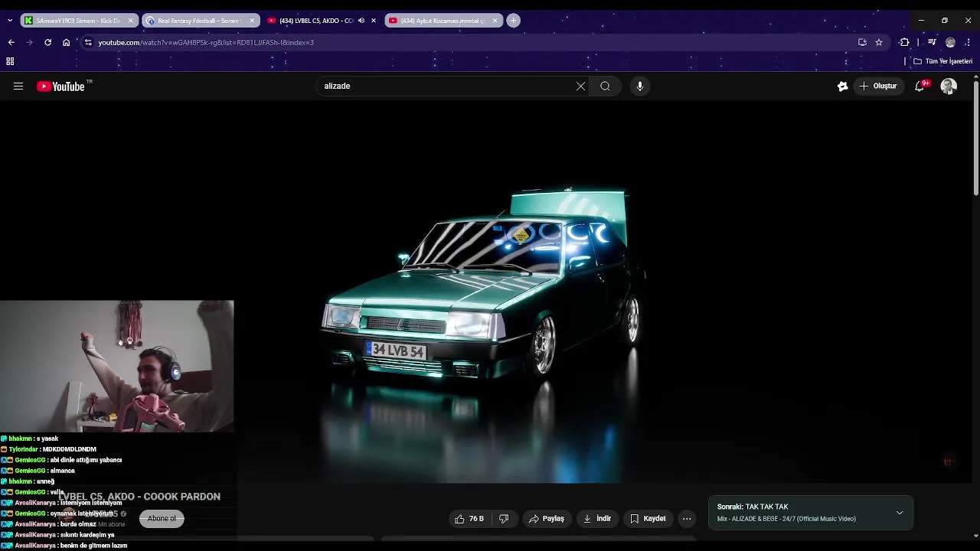Switch to the SAmuraY1903 Stream Kick tab

point(80,21)
